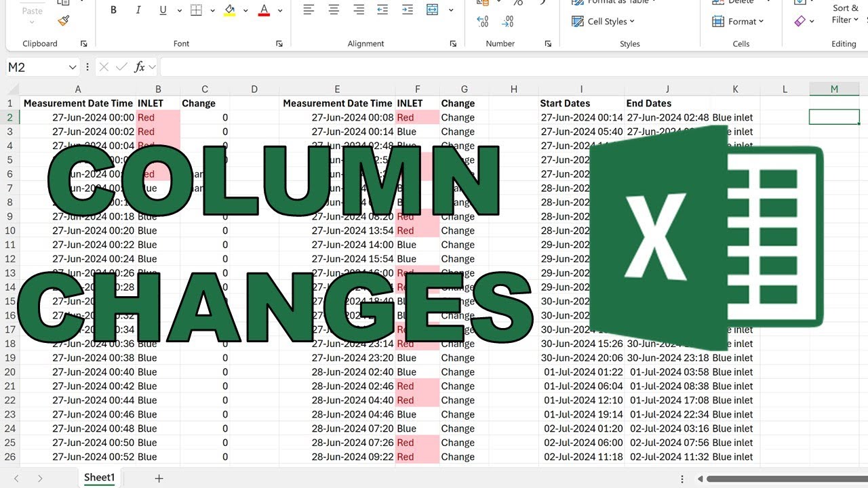The width and height of the screenshot is (868, 488).
Task: Click the three-dot formula bar handle
Action: click(87, 66)
